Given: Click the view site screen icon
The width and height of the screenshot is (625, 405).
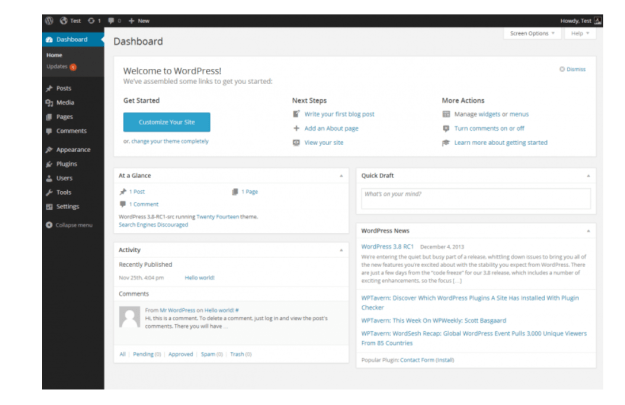Looking at the screenshot, I should [296, 143].
